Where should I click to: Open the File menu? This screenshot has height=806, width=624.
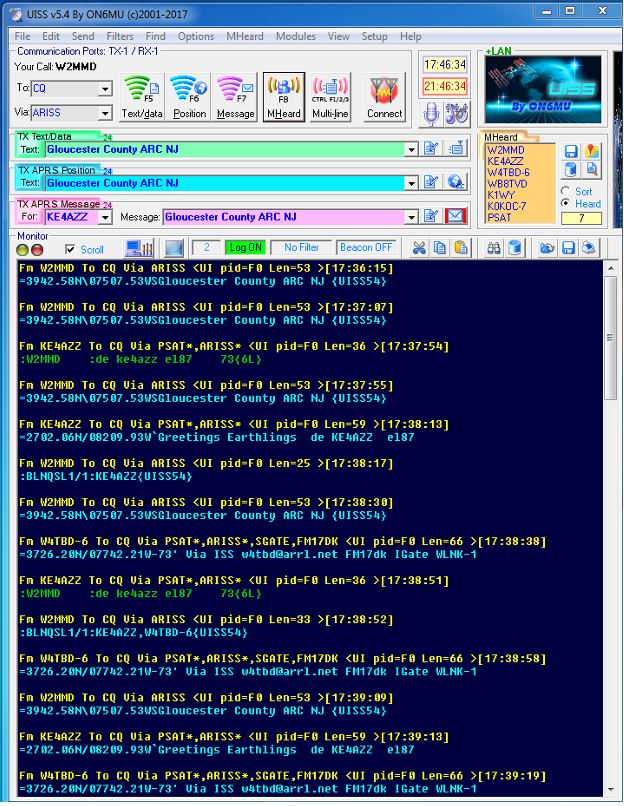[22, 36]
